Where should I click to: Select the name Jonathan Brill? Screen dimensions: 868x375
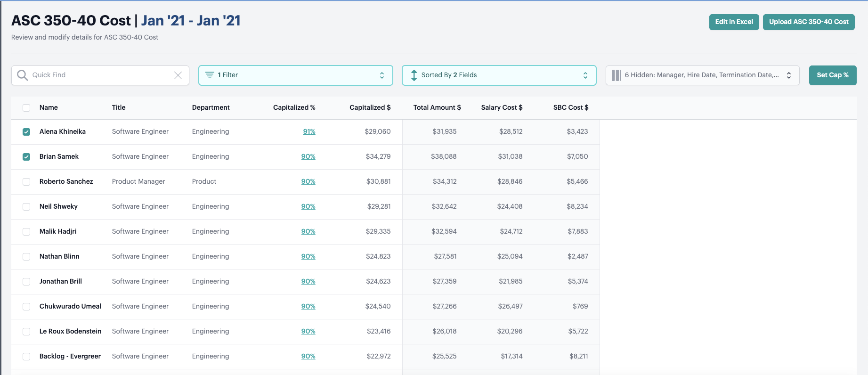pos(61,281)
